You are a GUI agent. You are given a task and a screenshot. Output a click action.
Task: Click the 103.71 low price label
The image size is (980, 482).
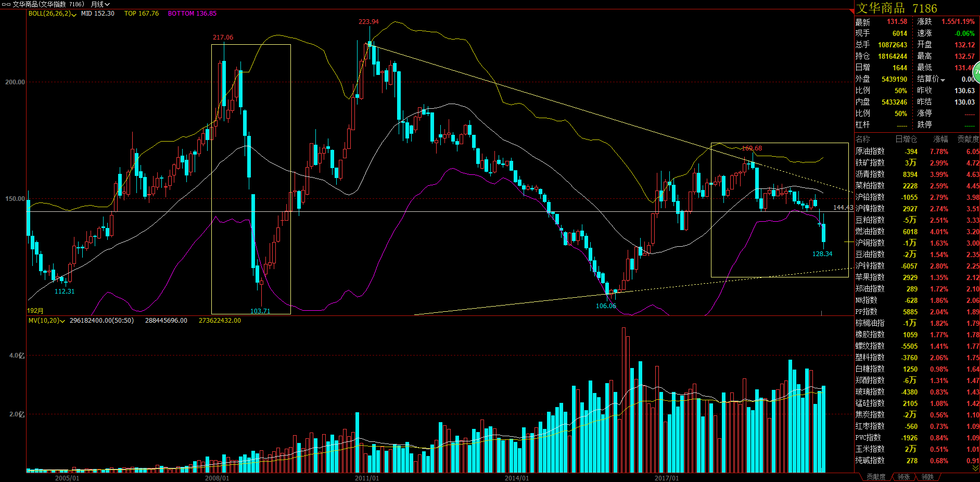coord(260,311)
